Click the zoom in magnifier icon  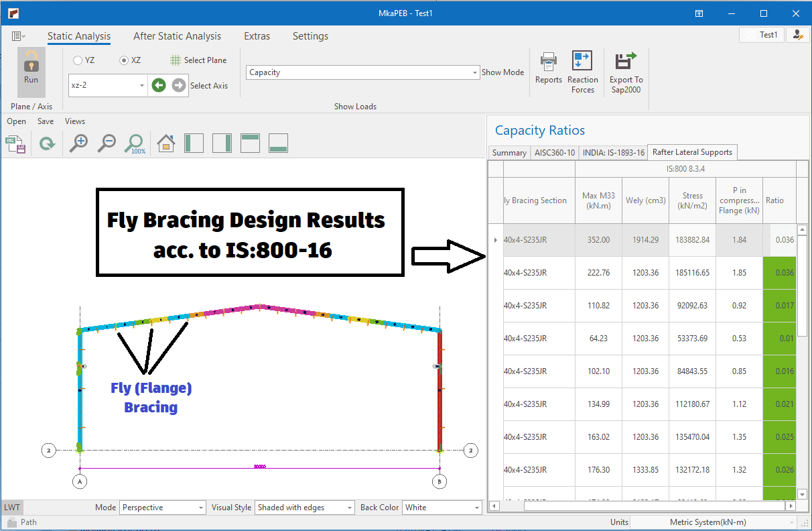pos(78,143)
